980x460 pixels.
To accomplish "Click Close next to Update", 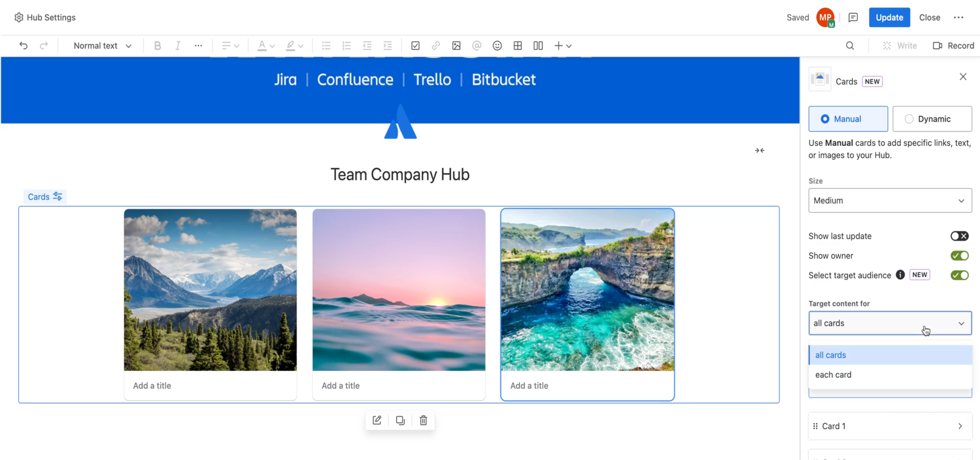I will [929, 17].
